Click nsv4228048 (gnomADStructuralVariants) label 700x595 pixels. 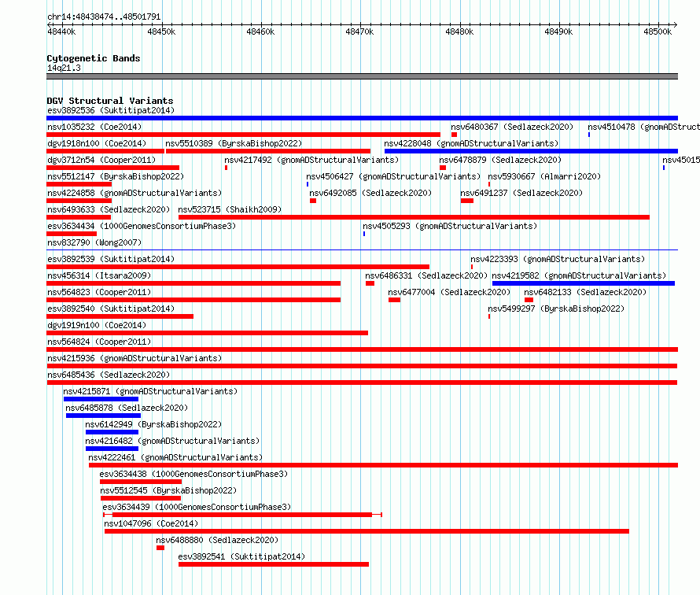(471, 143)
